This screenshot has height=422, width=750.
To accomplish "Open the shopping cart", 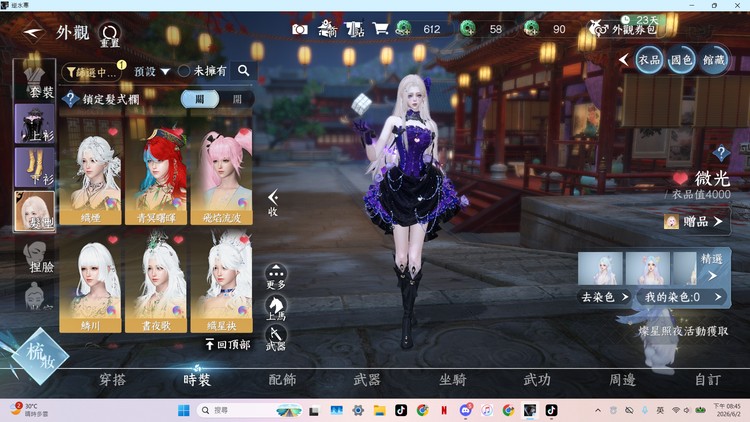I will point(381,29).
